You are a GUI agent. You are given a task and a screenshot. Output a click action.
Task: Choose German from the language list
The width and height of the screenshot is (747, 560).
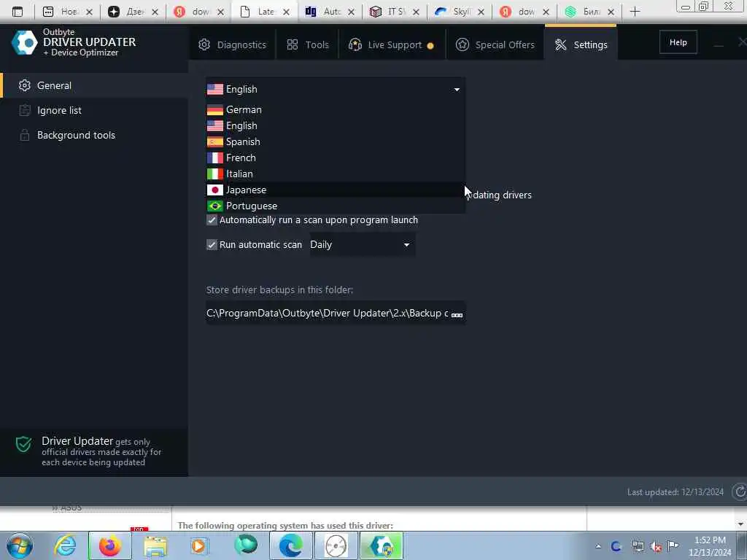coord(336,109)
